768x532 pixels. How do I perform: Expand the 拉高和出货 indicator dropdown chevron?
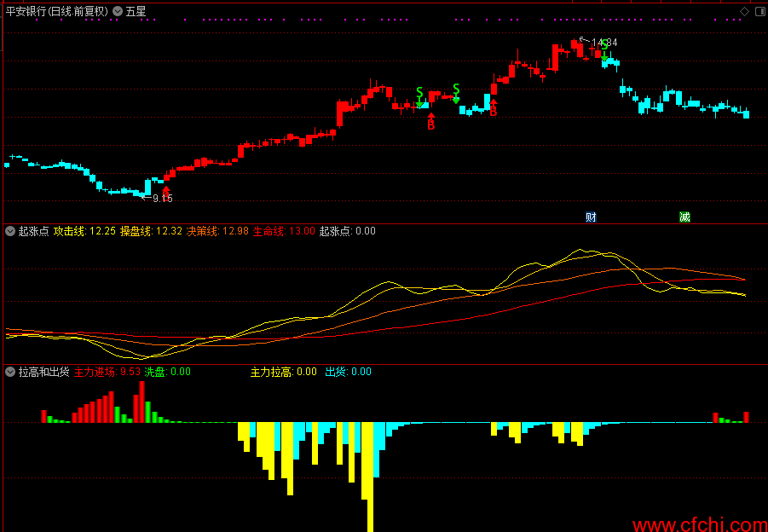(x=10, y=373)
